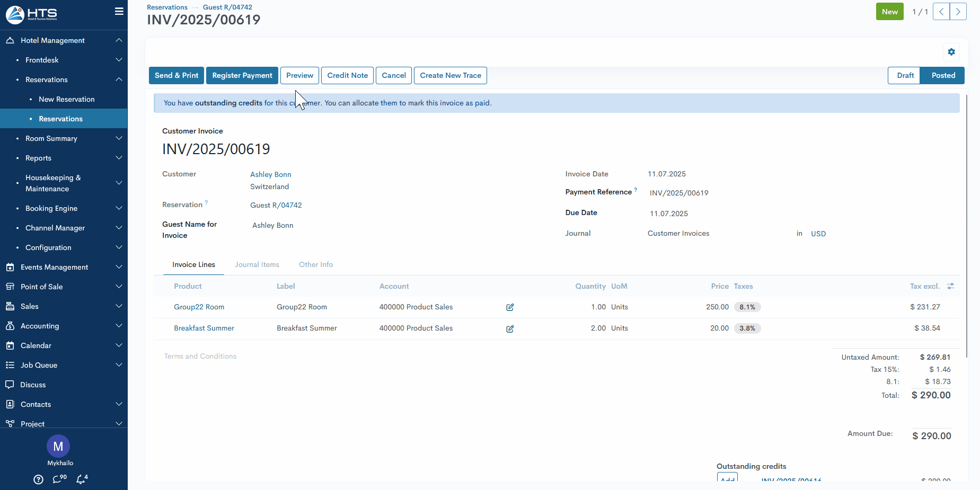Open column options icon in table header
This screenshot has width=980, height=490.
[951, 286]
